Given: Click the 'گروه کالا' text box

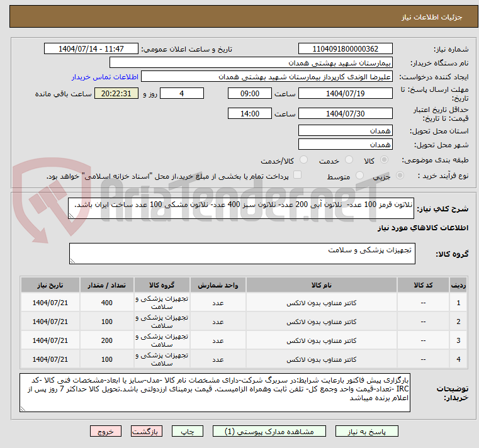Looking at the screenshot, I should tap(242, 254).
